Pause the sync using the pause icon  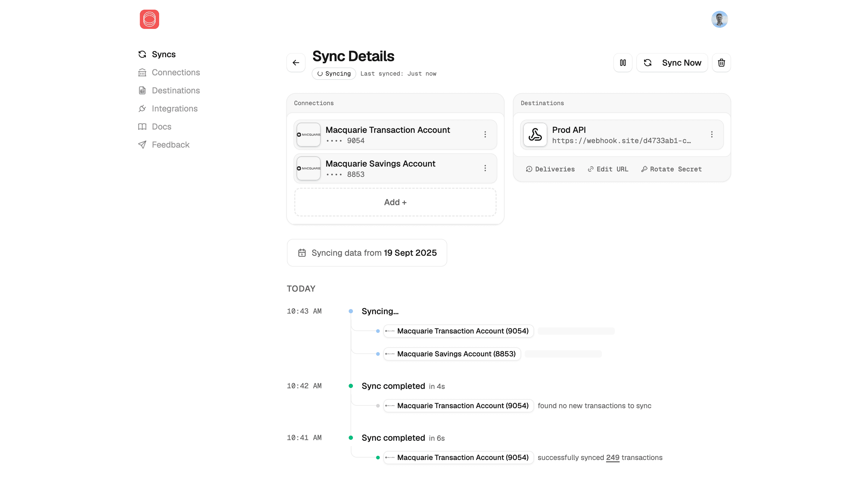(622, 62)
